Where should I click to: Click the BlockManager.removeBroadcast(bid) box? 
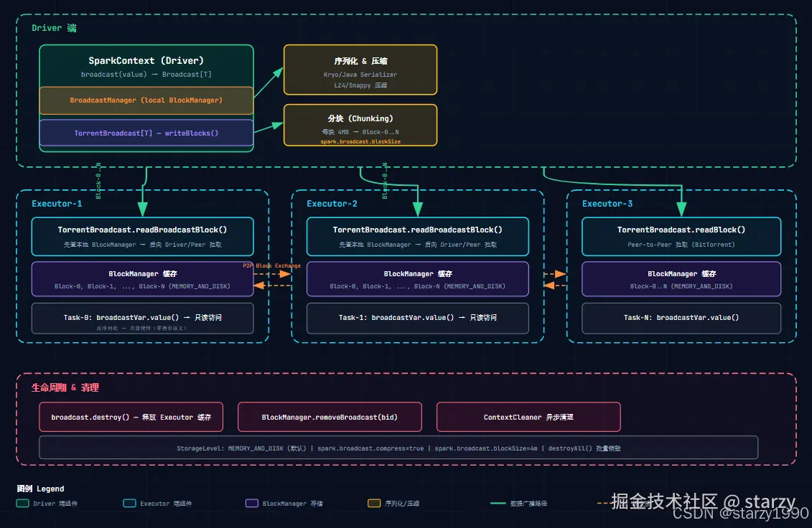330,417
